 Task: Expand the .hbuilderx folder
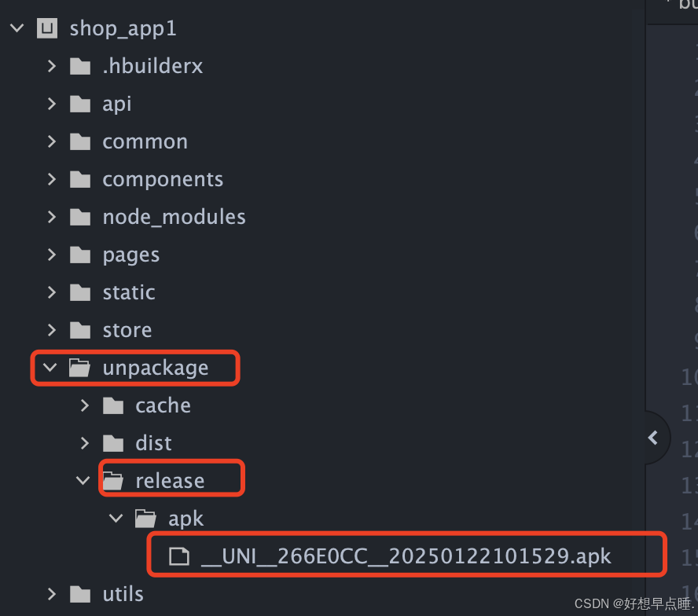(50, 65)
